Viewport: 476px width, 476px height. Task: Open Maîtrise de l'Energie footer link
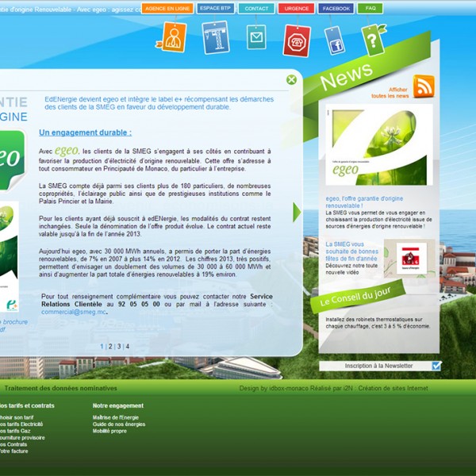[x=116, y=417]
